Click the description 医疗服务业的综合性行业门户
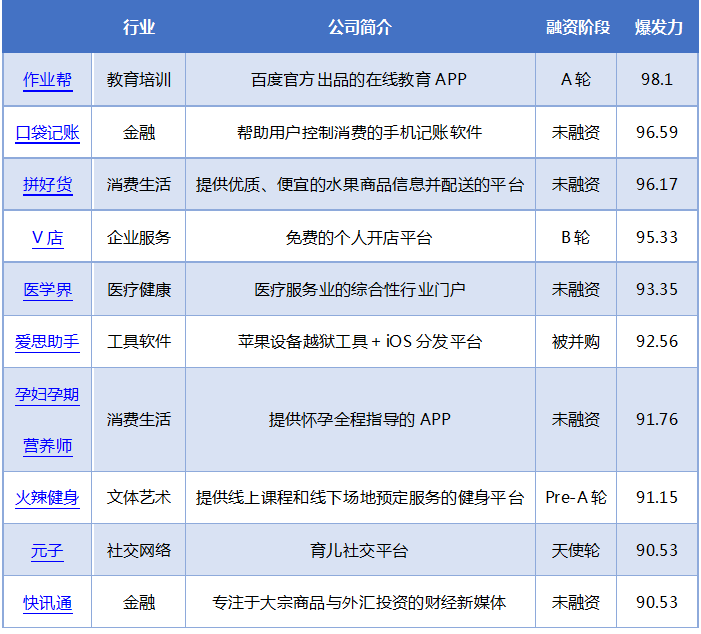Screen dimensions: 701x634 pyautogui.click(x=360, y=290)
